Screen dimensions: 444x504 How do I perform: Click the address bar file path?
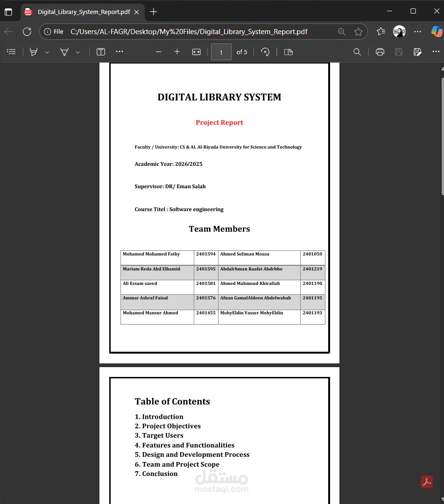[189, 31]
